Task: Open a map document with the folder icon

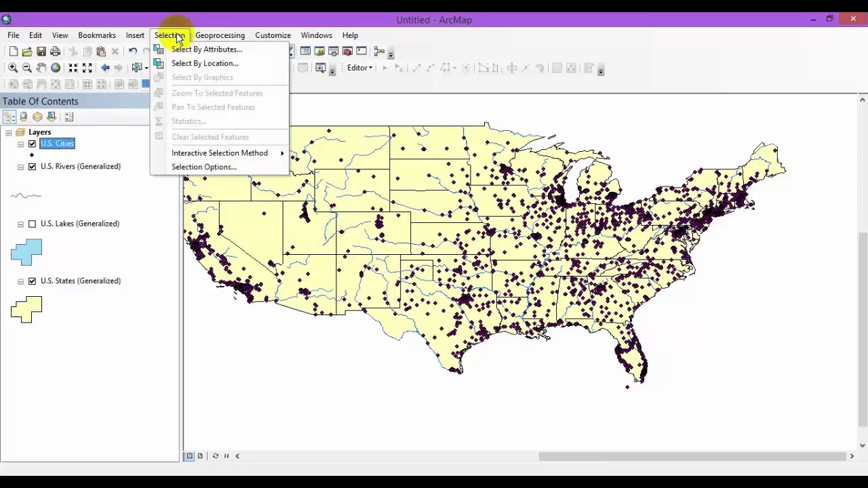Action: [x=27, y=52]
